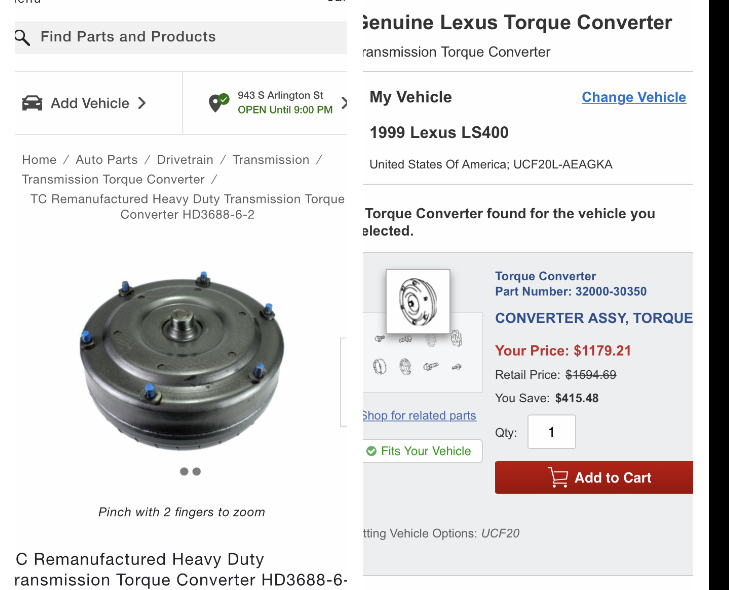Click the car icon beside Add Vehicle
Viewport: 729px width, 590px height.
coord(32,103)
